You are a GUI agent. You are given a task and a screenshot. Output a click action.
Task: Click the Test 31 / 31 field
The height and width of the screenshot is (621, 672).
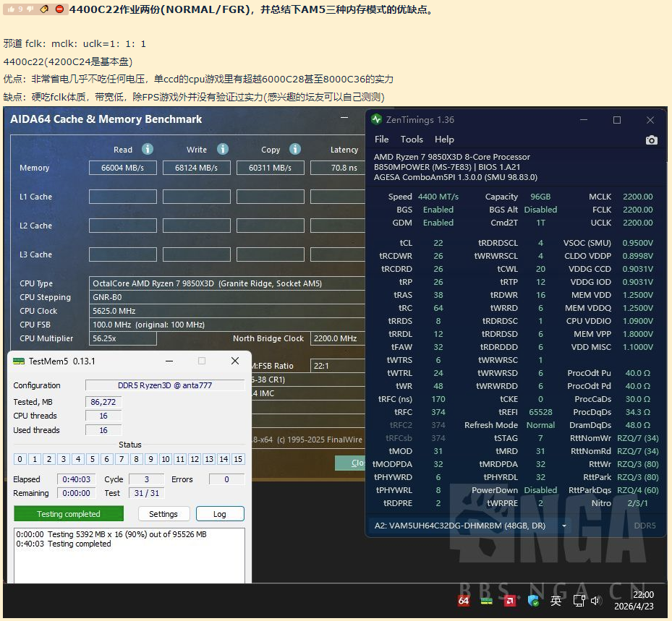(147, 493)
